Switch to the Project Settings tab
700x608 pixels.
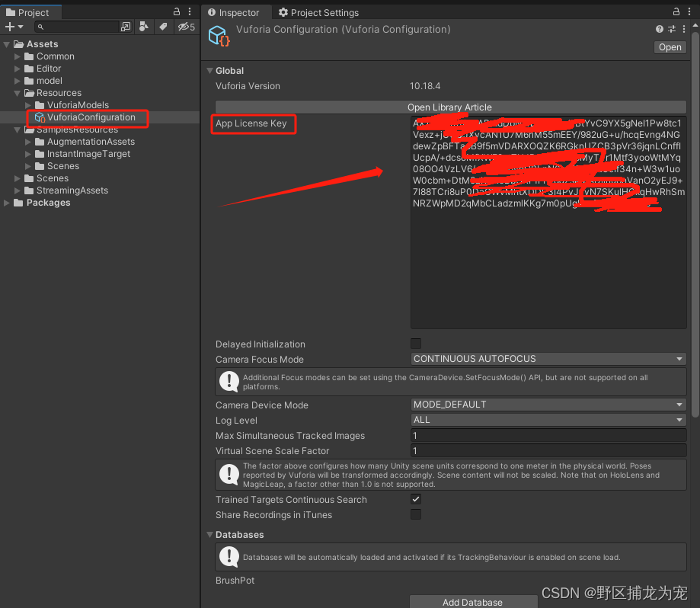(x=318, y=12)
